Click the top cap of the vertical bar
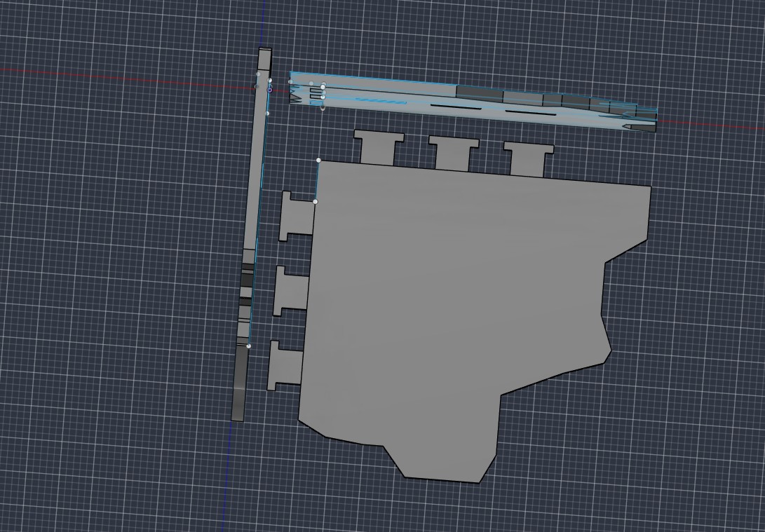This screenshot has width=765, height=532. point(265,49)
